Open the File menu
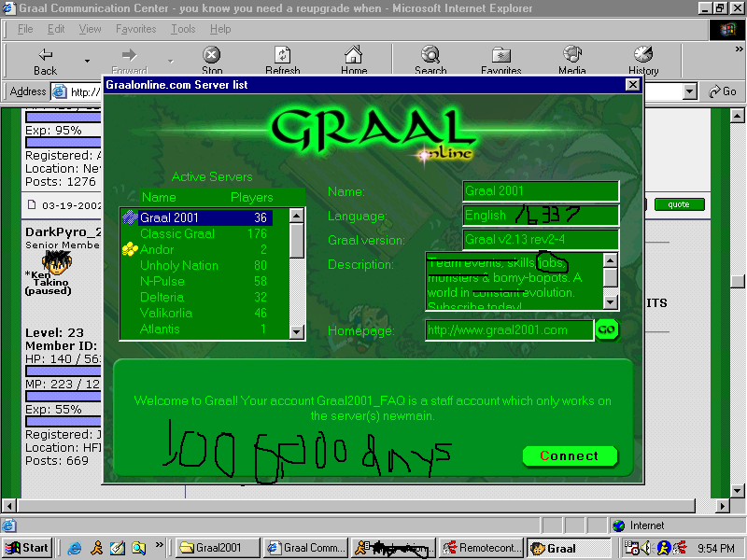The width and height of the screenshot is (747, 560). (x=25, y=29)
